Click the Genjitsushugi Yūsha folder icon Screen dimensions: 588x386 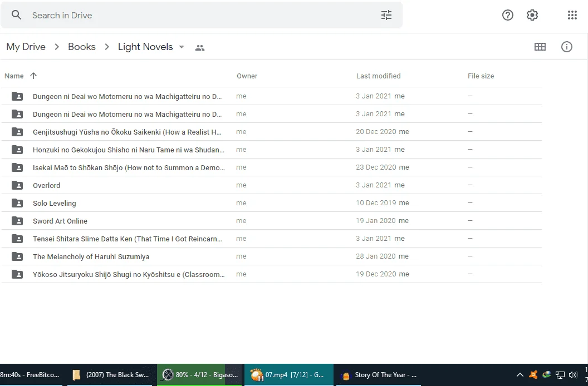point(17,132)
